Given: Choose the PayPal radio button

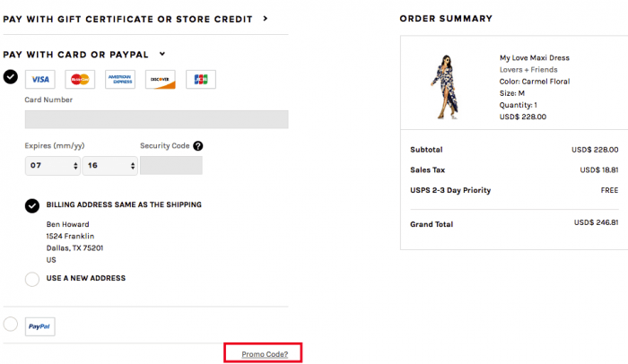Looking at the screenshot, I should pyautogui.click(x=11, y=324).
